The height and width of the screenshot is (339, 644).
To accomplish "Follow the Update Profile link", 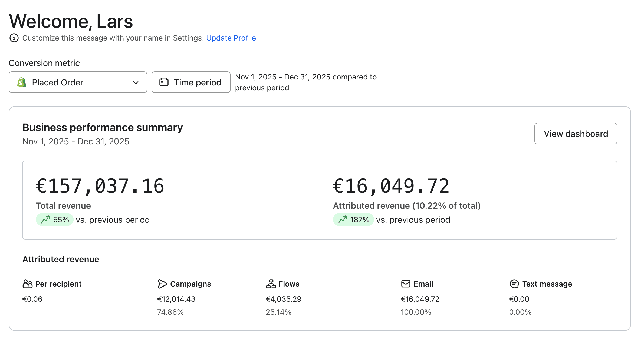I will tap(231, 38).
